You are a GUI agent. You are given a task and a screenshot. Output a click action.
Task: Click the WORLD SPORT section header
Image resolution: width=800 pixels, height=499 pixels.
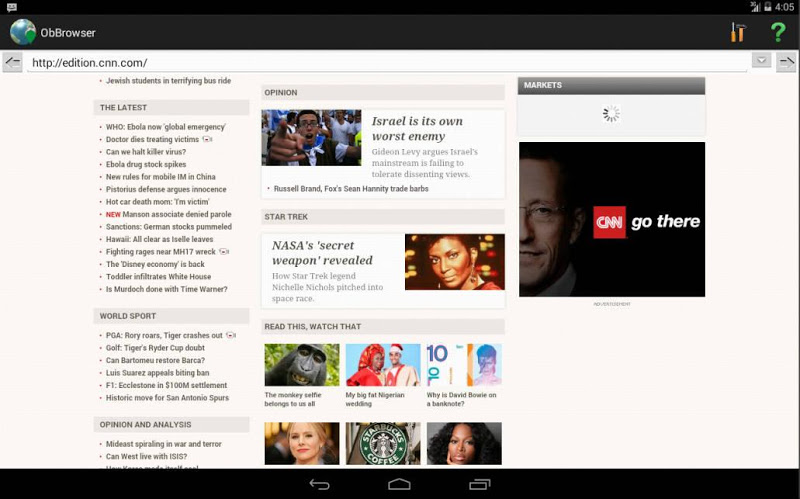[171, 316]
